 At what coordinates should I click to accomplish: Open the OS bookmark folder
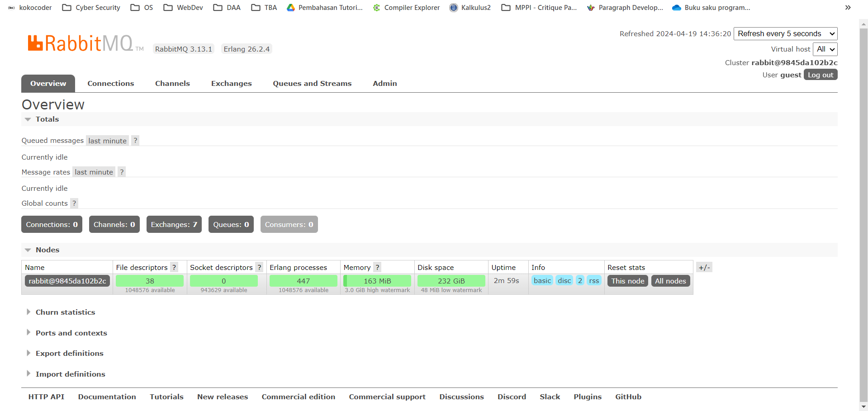pos(142,8)
